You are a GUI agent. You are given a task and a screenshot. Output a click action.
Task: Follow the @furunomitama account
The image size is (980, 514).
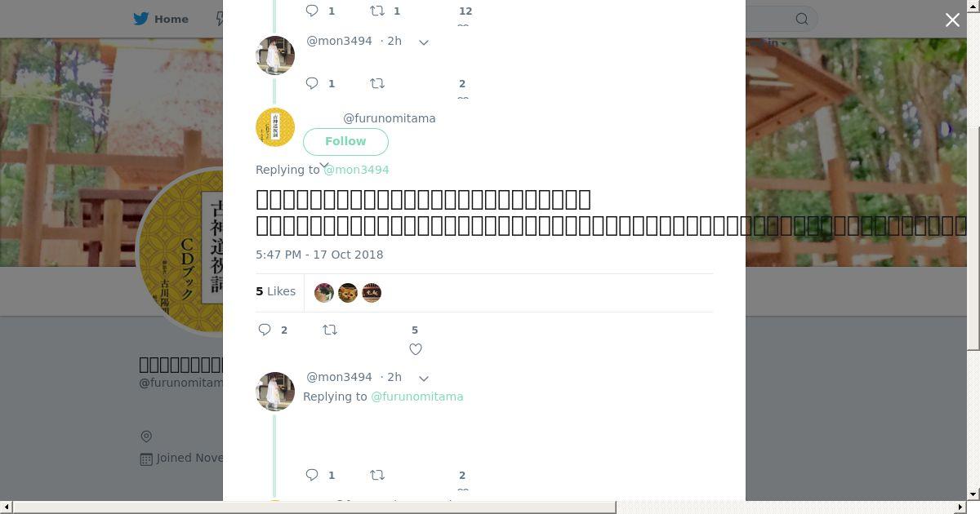tap(345, 141)
